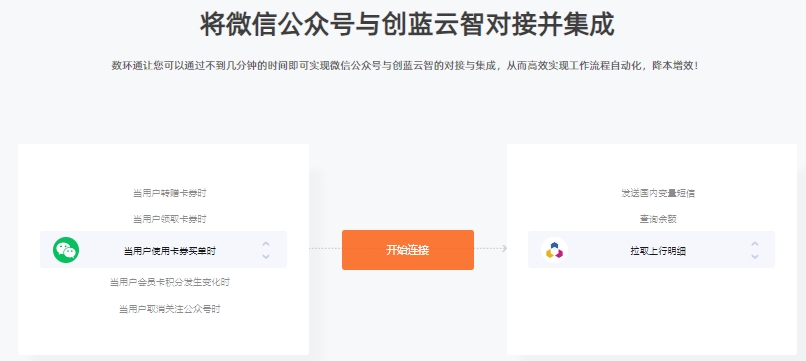Click the arrowhead pointing to the 创蓝云智 panel
The height and width of the screenshot is (361, 806).
click(x=504, y=248)
